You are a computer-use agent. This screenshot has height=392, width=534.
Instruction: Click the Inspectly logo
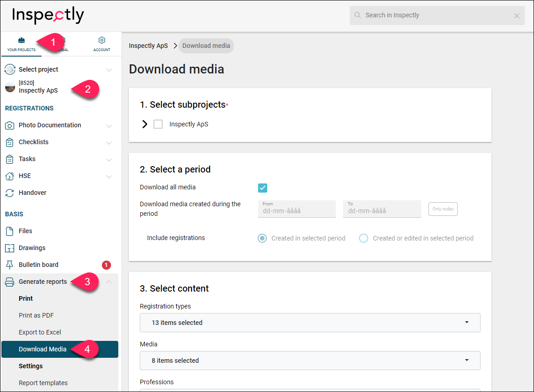pos(48,16)
